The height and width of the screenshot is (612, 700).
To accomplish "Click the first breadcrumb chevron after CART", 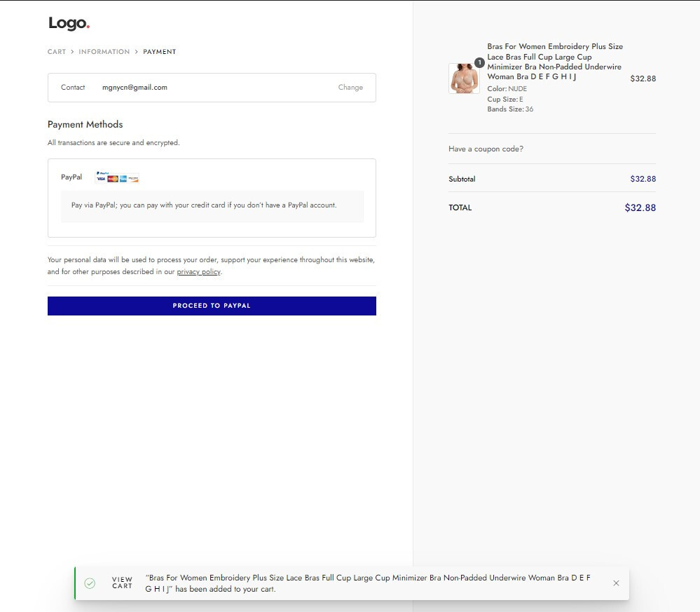I will pos(72,52).
